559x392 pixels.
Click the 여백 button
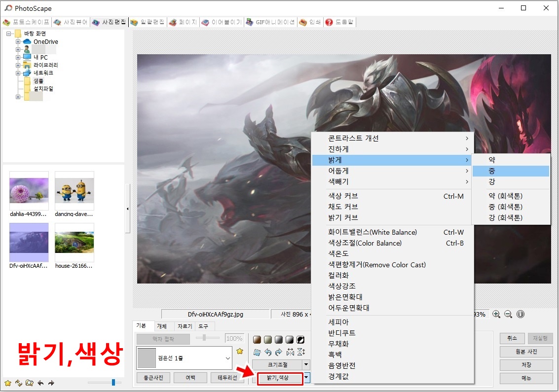tap(190, 378)
